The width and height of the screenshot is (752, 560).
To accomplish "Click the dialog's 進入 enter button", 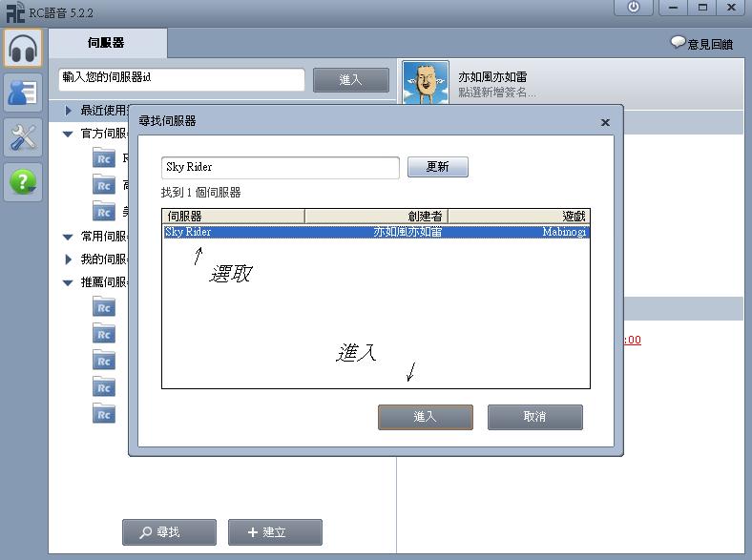I will click(x=426, y=417).
